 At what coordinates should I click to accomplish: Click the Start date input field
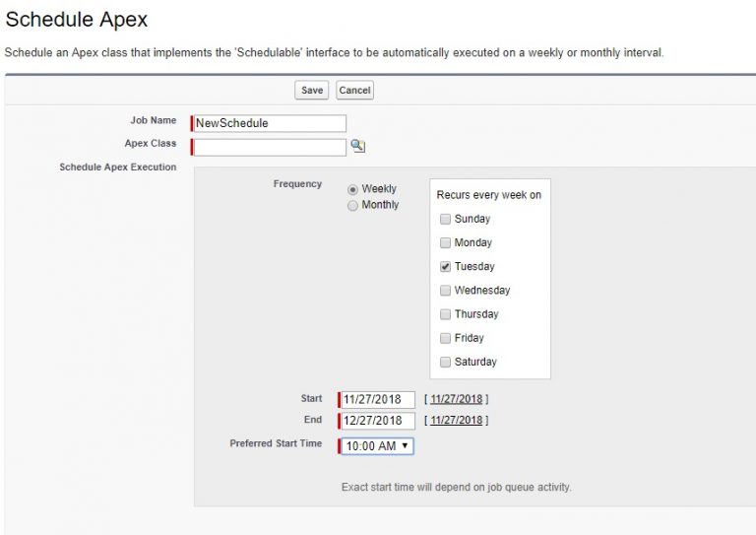tap(378, 399)
